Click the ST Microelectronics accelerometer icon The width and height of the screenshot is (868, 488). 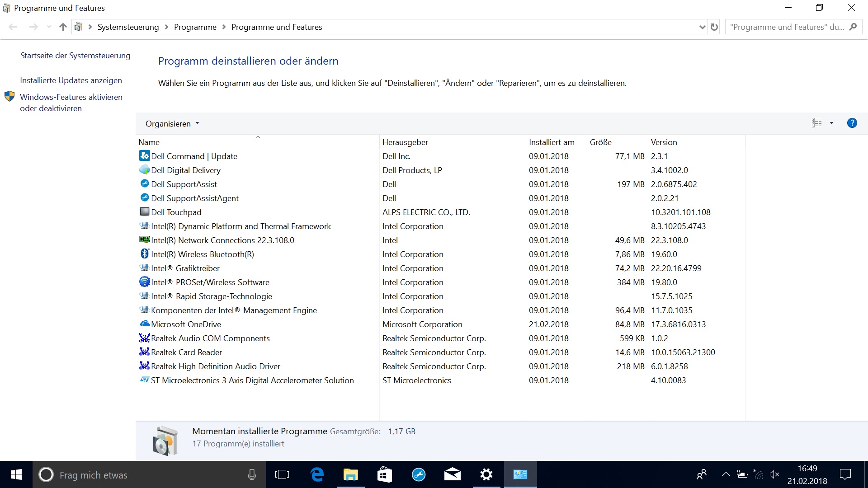(144, 380)
